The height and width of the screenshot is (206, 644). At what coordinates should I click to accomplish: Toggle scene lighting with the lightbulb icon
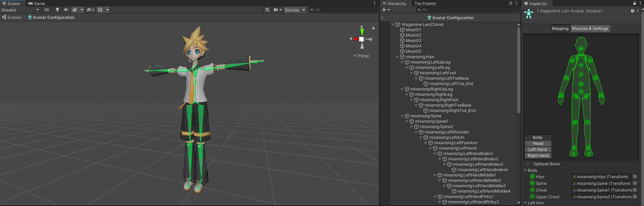point(57,10)
